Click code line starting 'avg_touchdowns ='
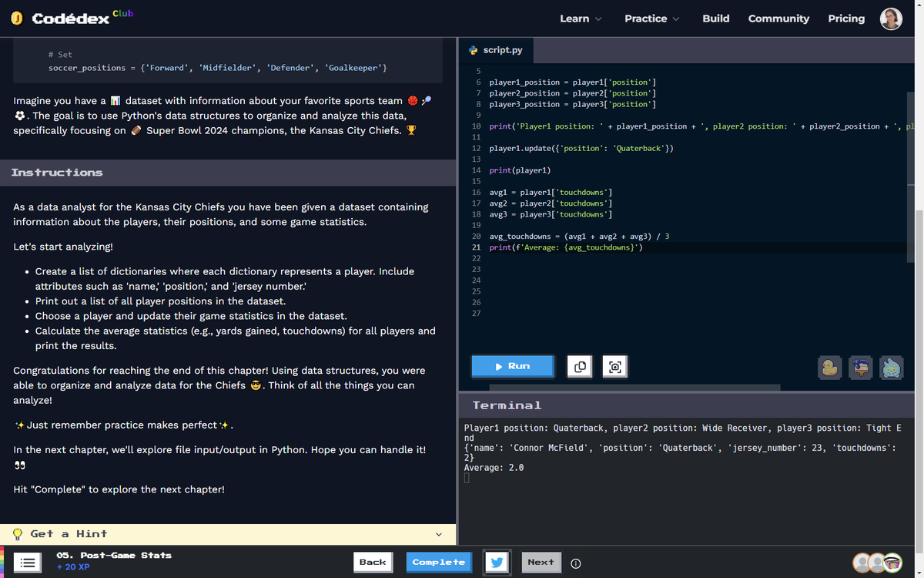Image resolution: width=924 pixels, height=578 pixels. (x=579, y=237)
